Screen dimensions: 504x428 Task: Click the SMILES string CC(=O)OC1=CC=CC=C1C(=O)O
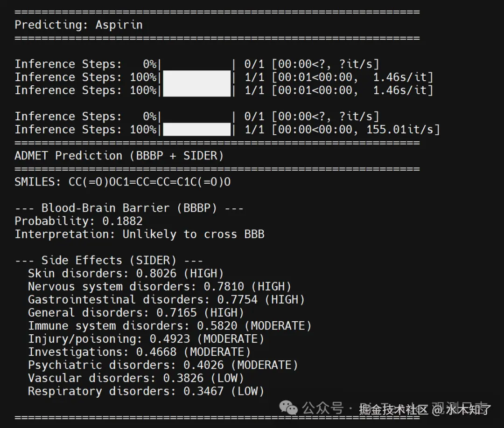(149, 182)
